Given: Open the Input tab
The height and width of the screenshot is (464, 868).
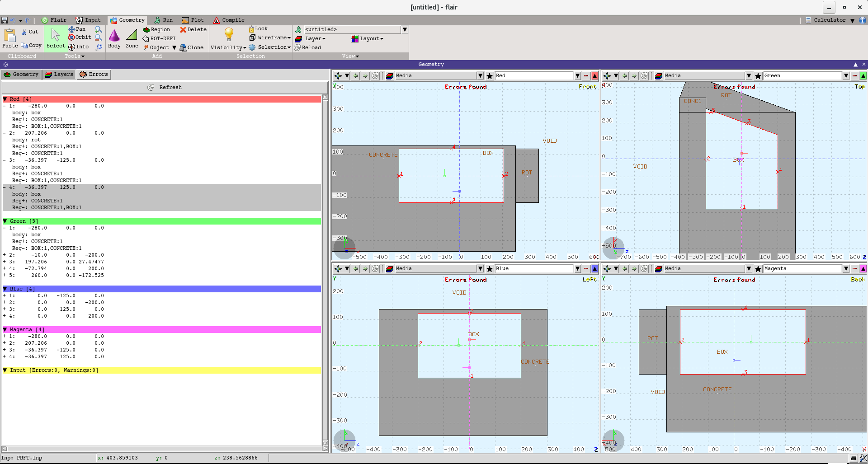Looking at the screenshot, I should (89, 20).
